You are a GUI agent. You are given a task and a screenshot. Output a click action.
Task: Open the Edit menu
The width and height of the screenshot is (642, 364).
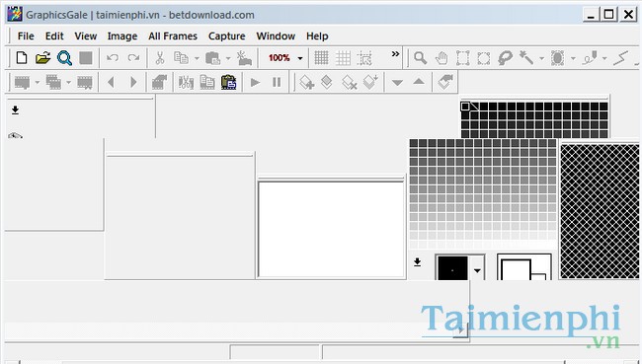(x=54, y=36)
